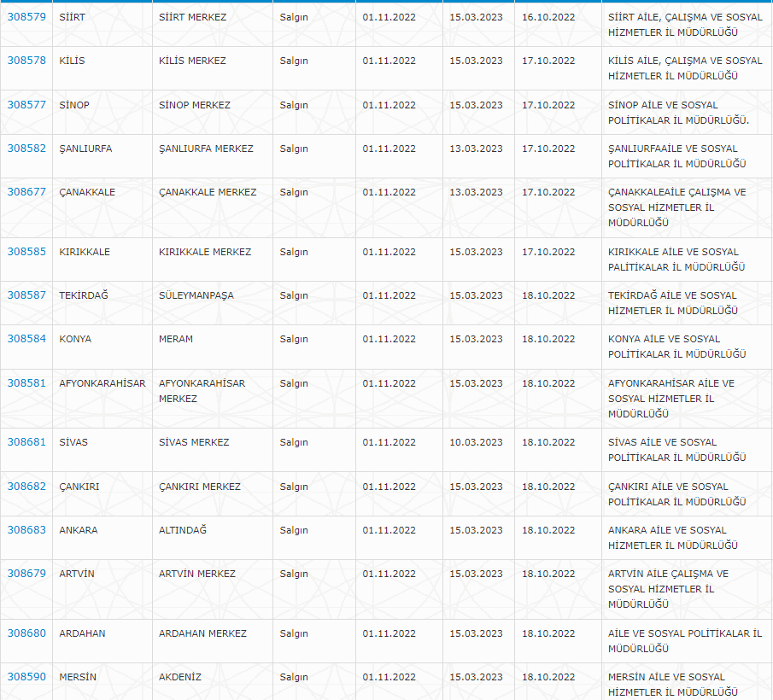
Task: Click date 13.03.2023 in ÇANAKKALE row
Action: (x=476, y=192)
